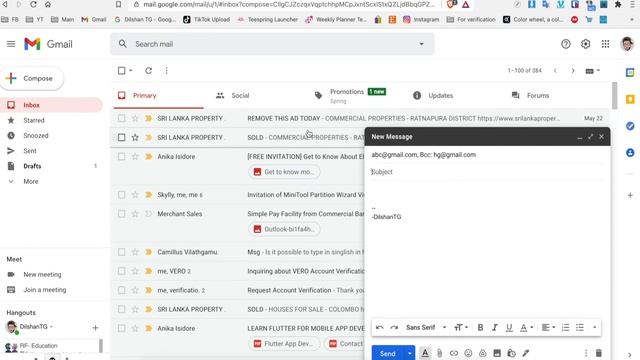Image resolution: width=640 pixels, height=360 pixels.
Task: Open Google Contacts side panel icon
Action: (630, 153)
